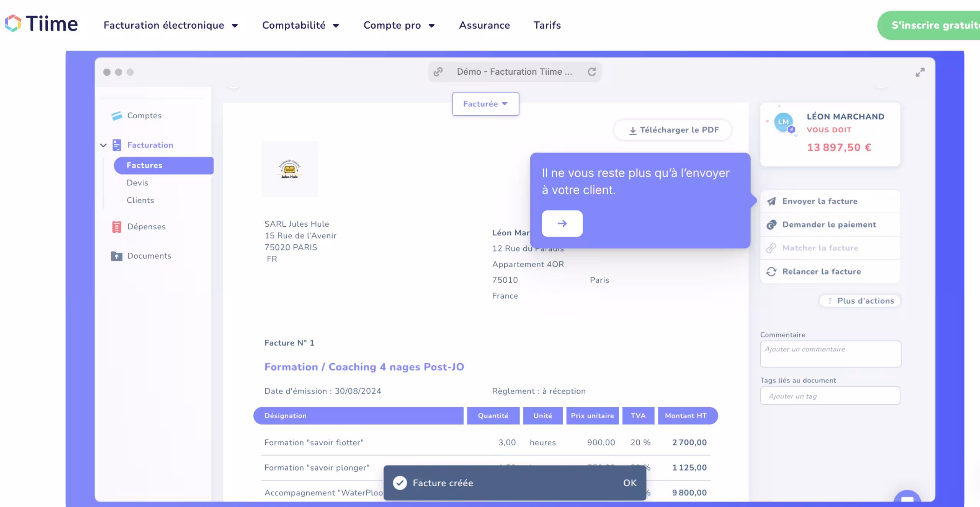The height and width of the screenshot is (507, 980).
Task: Go to the Tarifs page
Action: point(547,25)
